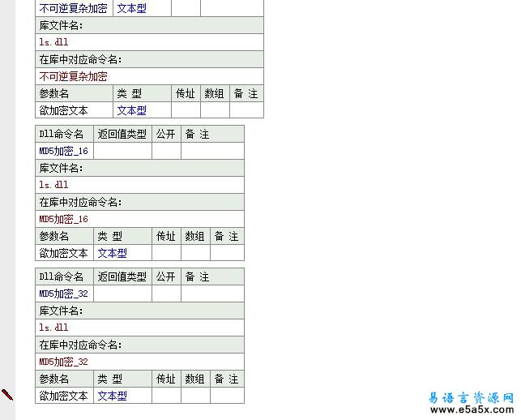Select the return type cell of MD5加密_32
The height and width of the screenshot is (420, 521).
click(122, 294)
